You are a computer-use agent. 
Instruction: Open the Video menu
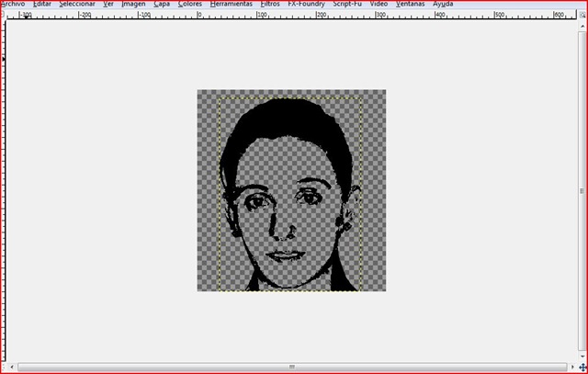[379, 4]
